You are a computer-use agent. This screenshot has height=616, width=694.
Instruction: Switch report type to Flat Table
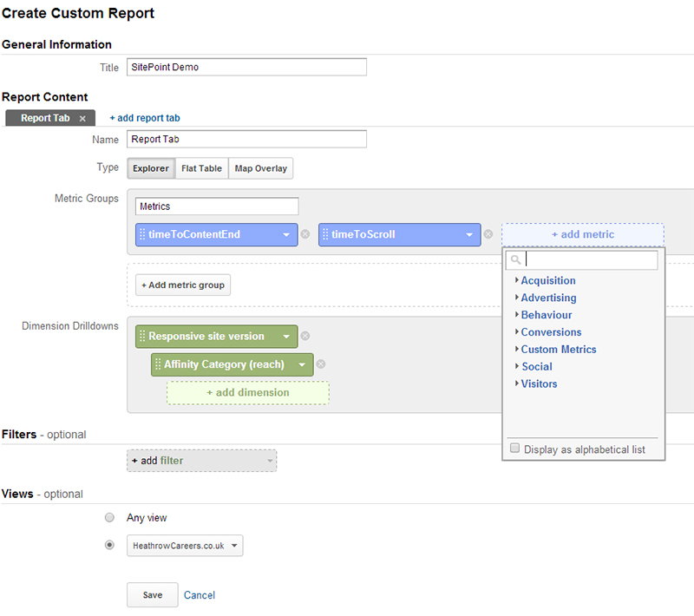[201, 167]
